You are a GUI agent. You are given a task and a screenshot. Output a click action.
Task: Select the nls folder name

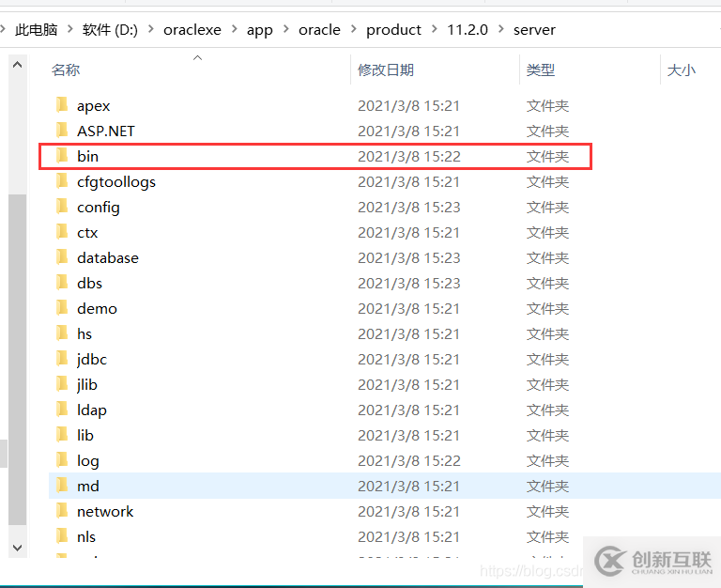coord(86,536)
